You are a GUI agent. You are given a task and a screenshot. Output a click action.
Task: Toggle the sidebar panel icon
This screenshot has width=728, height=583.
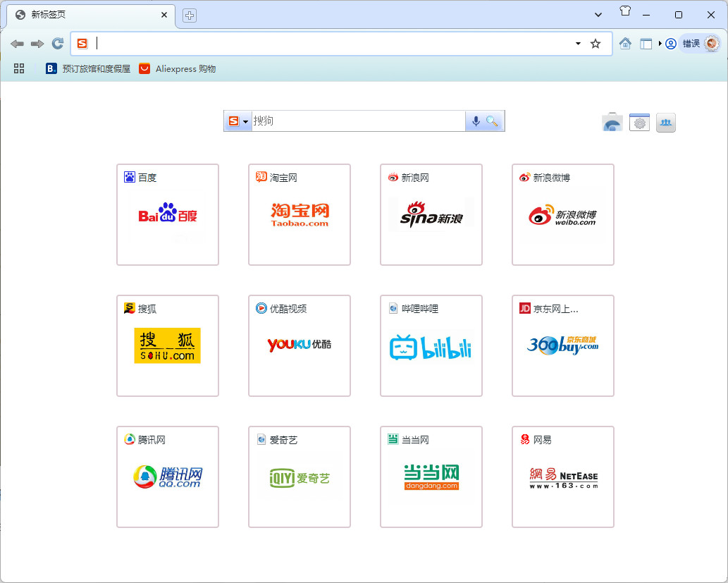tap(646, 44)
